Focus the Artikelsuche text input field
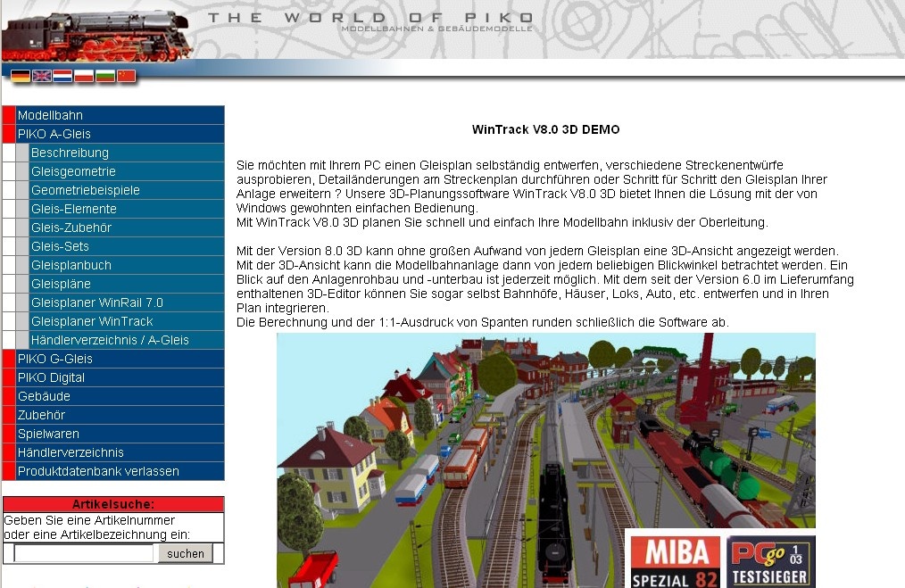Image resolution: width=905 pixels, height=588 pixels. (x=84, y=553)
